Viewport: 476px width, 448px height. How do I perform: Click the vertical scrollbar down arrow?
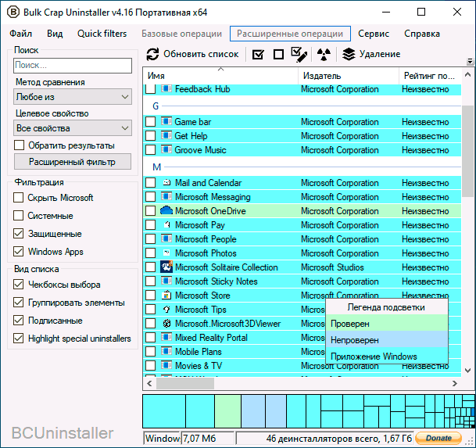click(468, 371)
